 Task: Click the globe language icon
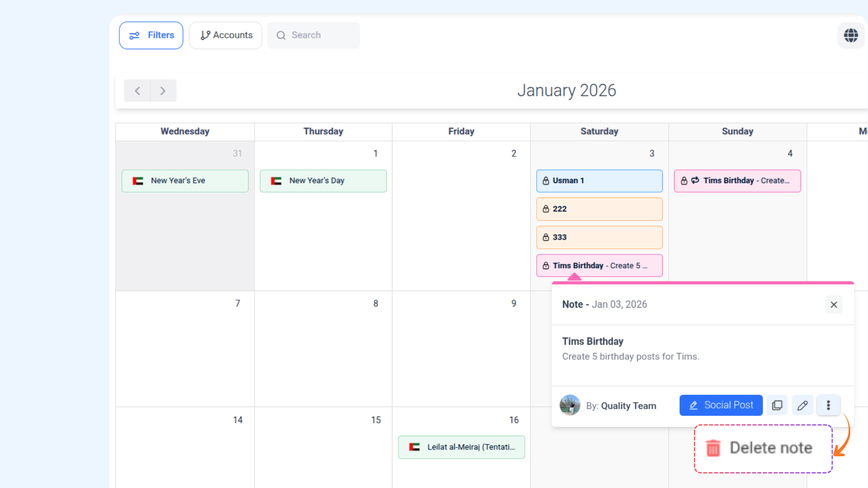point(850,35)
